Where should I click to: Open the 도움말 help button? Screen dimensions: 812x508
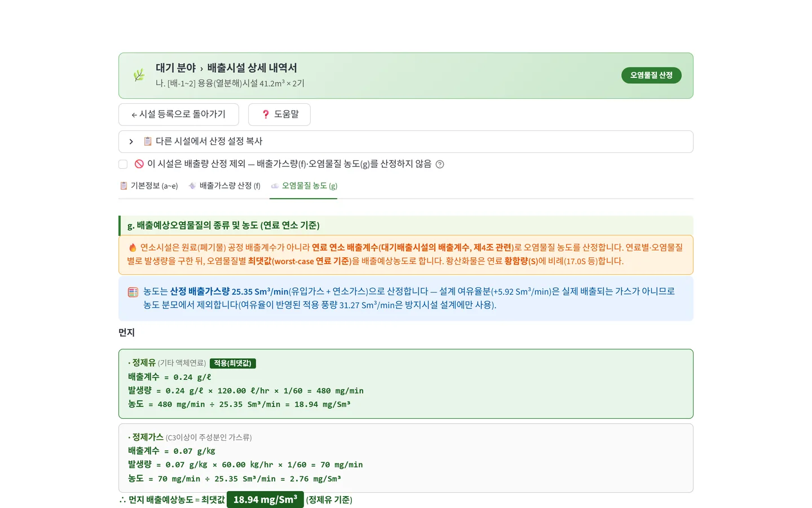click(279, 115)
